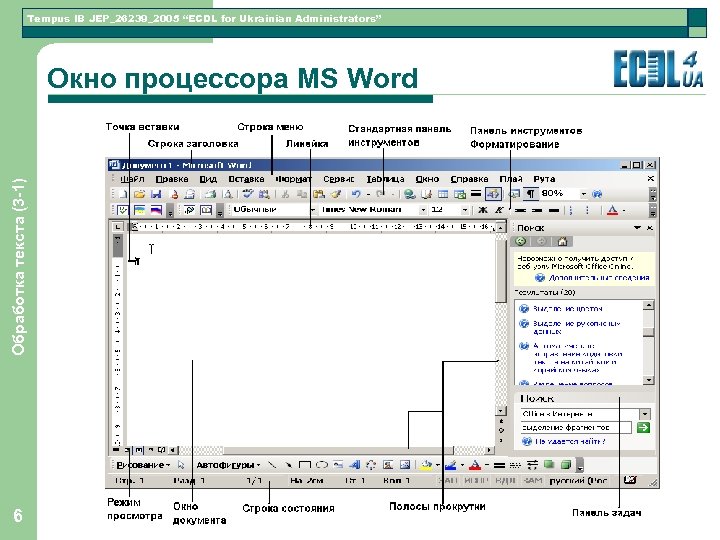720x540 pixels.
Task: Open the Правка menu
Action: point(172,179)
